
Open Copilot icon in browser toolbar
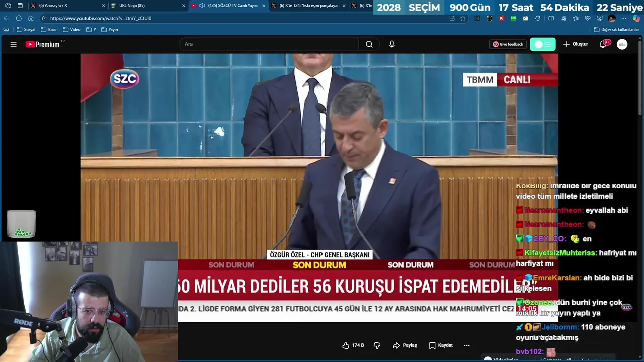point(636,18)
